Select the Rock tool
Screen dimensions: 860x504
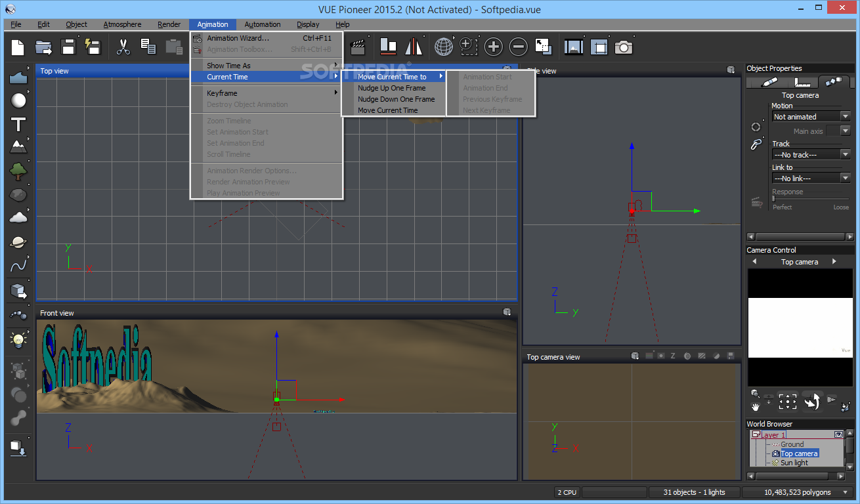tap(18, 195)
